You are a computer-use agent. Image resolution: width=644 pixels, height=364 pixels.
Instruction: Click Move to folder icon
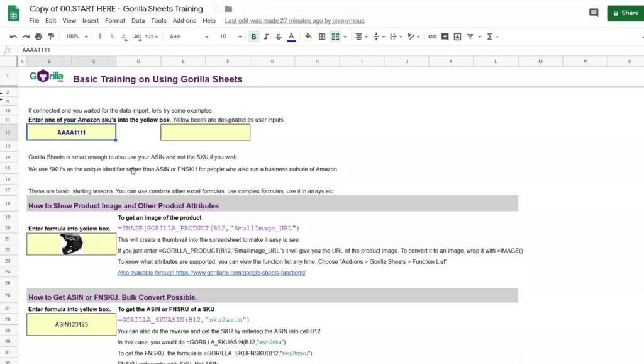point(229,9)
